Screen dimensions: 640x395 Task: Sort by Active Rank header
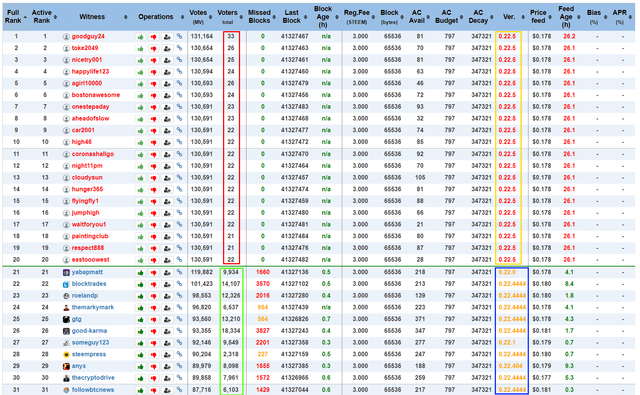(x=44, y=17)
